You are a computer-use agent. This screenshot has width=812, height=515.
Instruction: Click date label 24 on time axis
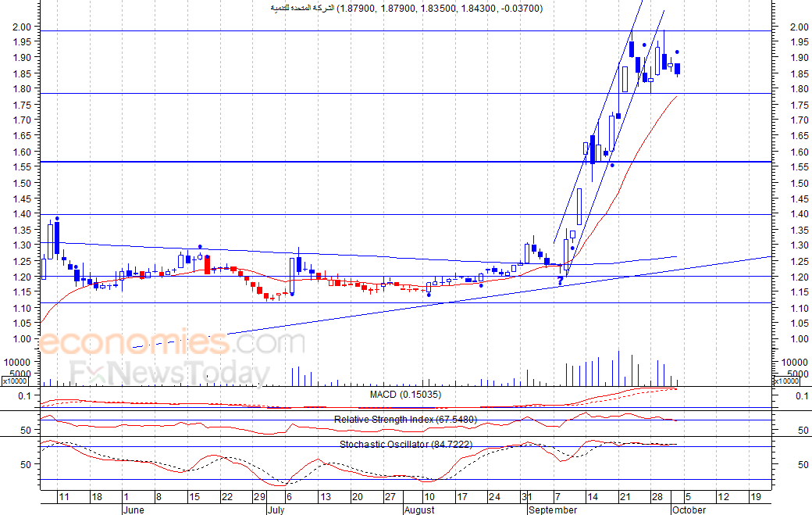[494, 497]
